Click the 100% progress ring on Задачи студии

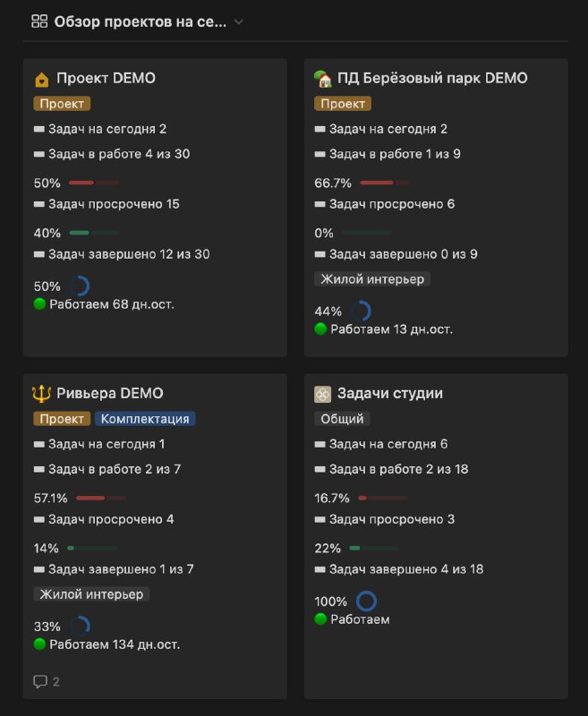[x=366, y=601]
